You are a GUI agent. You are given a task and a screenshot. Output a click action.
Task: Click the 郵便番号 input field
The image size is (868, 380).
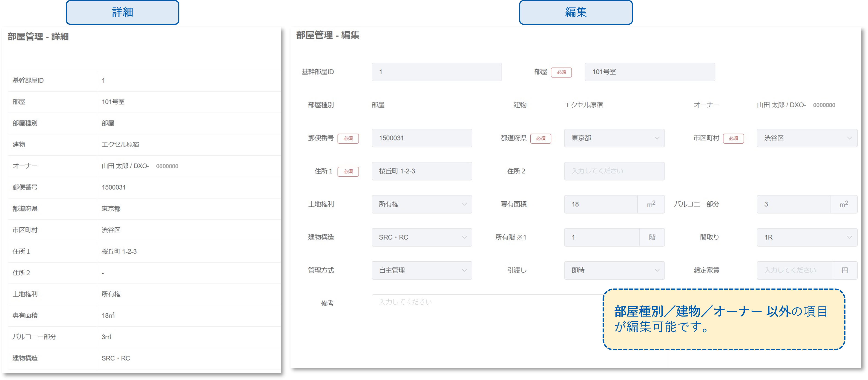(422, 138)
